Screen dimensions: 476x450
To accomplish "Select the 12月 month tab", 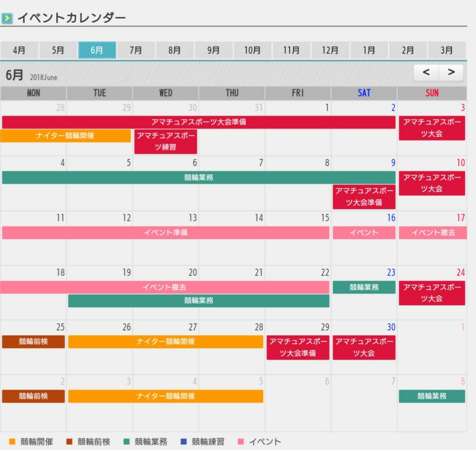I will pyautogui.click(x=330, y=50).
